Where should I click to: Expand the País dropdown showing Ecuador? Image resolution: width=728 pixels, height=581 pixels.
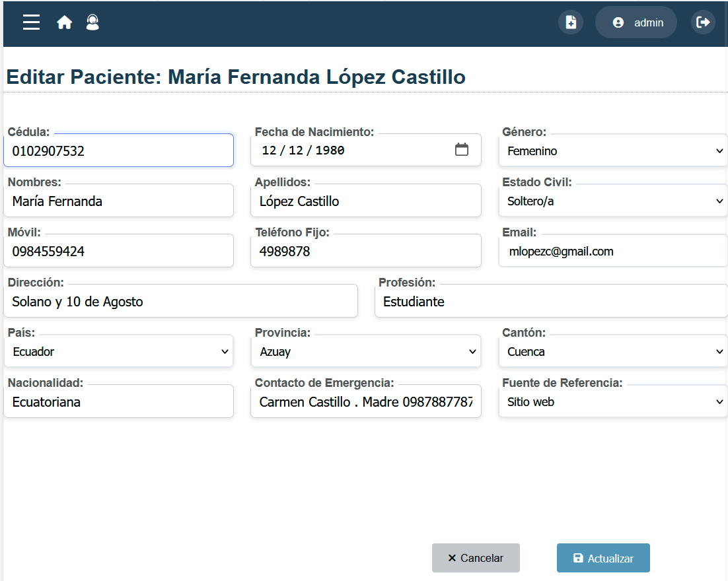118,351
